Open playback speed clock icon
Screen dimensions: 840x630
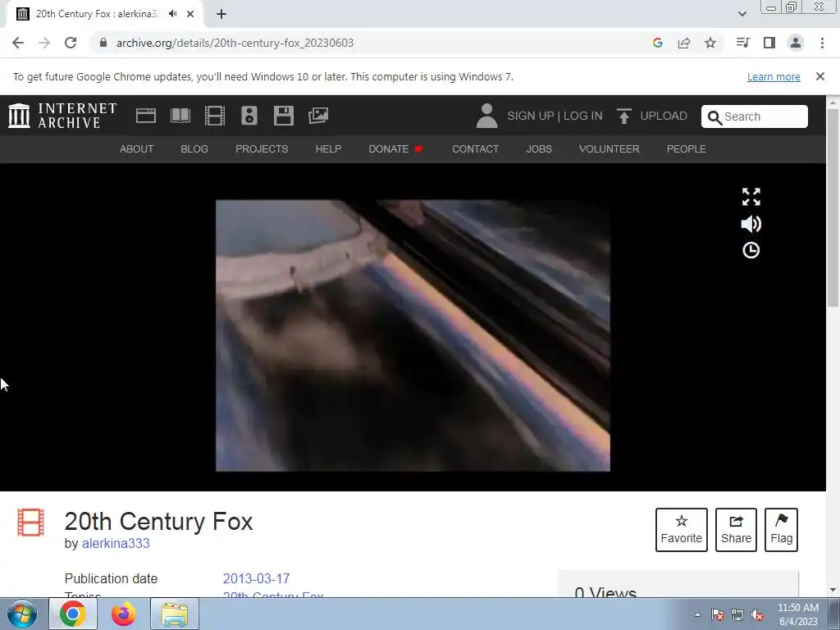tap(751, 250)
